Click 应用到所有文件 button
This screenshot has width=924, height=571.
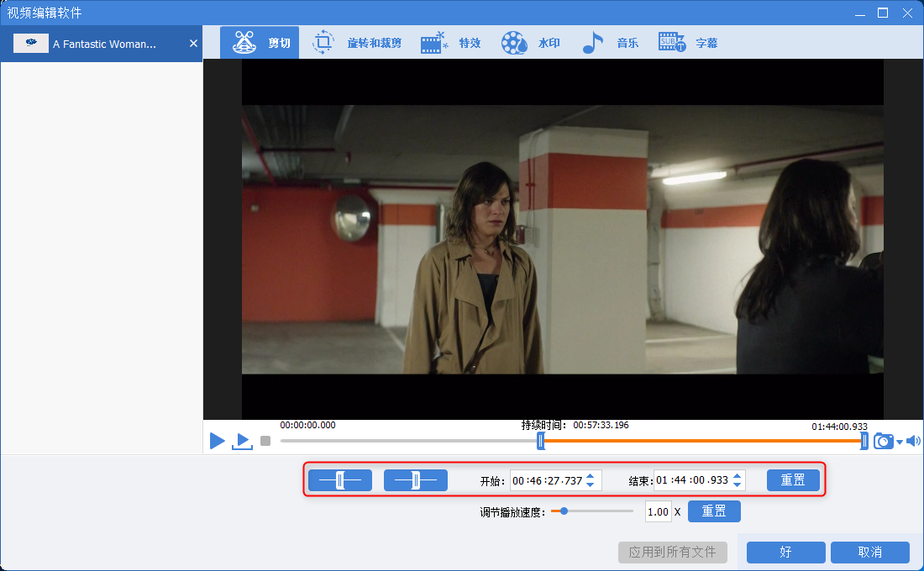tap(672, 553)
